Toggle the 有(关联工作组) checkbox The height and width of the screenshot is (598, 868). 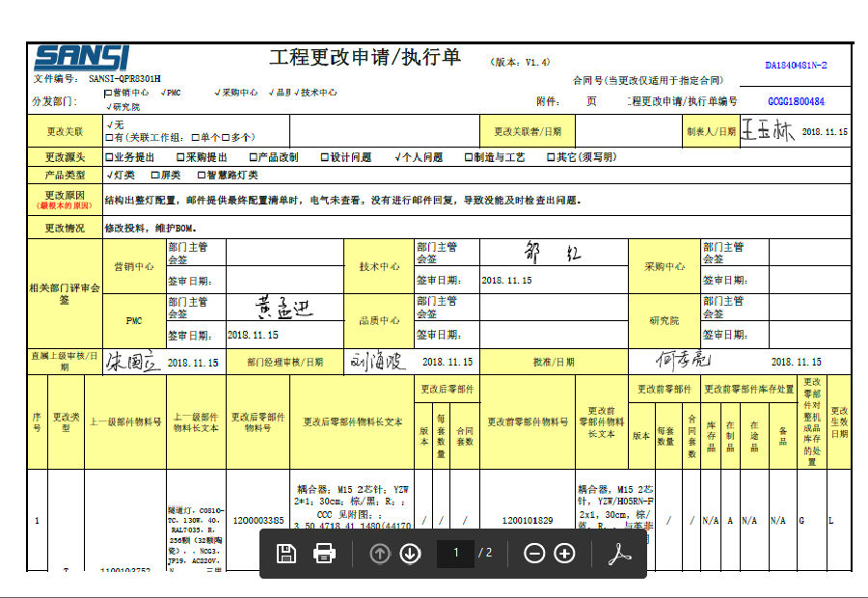tap(109, 137)
